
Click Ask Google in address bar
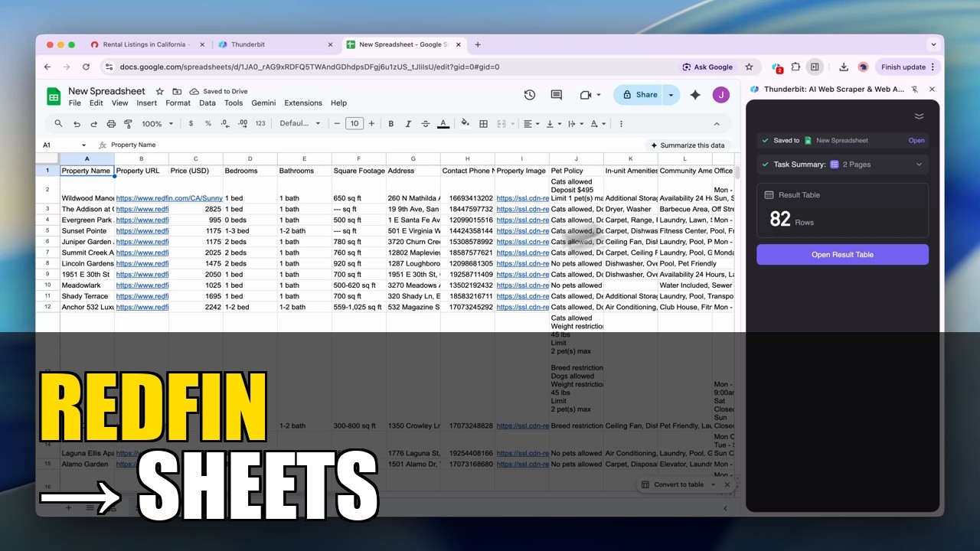pos(707,67)
